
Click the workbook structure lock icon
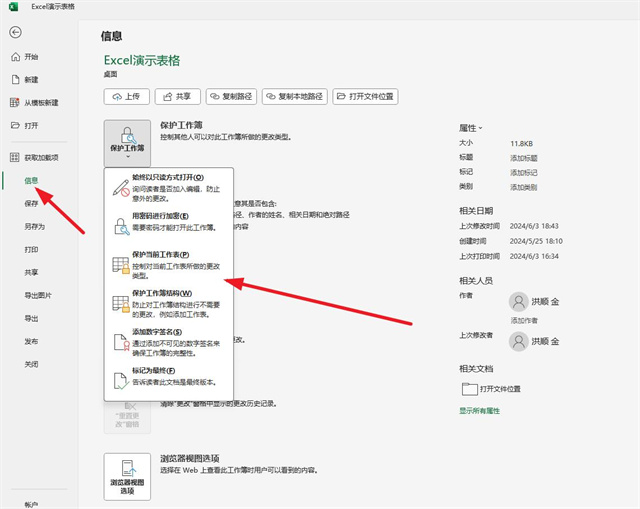pyautogui.click(x=121, y=304)
